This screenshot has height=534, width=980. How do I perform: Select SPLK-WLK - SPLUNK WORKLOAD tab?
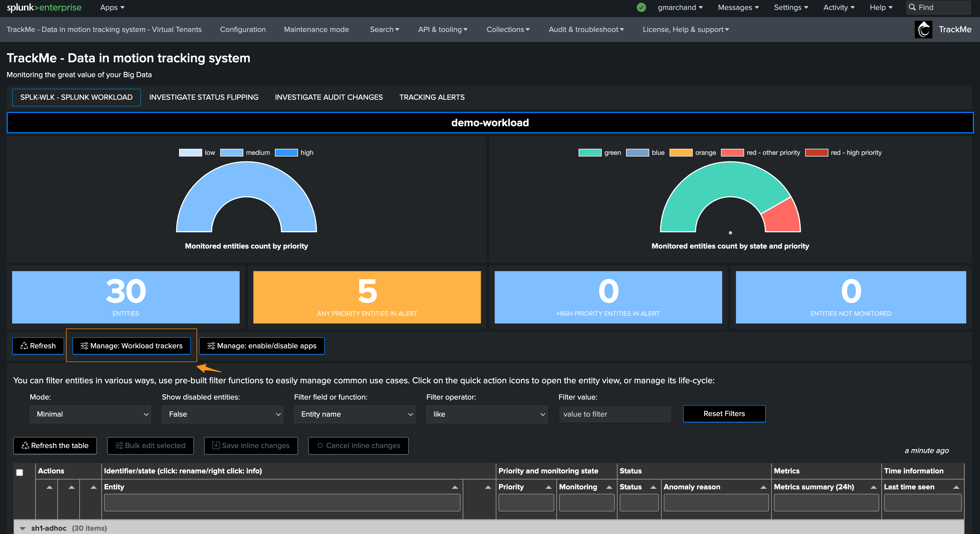click(77, 97)
